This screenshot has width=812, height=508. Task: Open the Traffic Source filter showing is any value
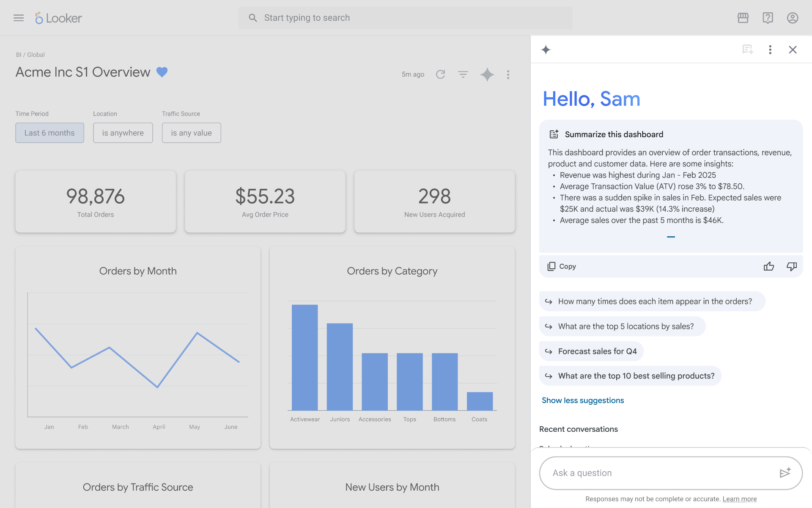click(x=191, y=133)
